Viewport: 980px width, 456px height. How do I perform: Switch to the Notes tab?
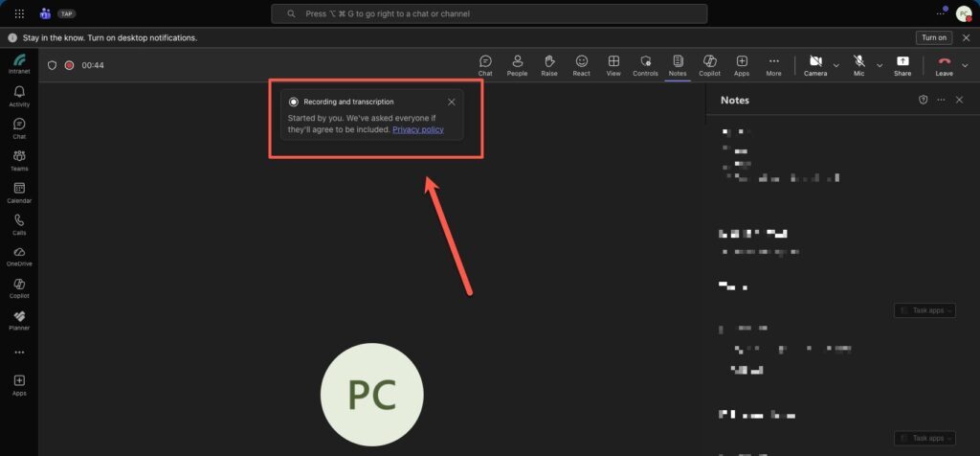tap(678, 64)
